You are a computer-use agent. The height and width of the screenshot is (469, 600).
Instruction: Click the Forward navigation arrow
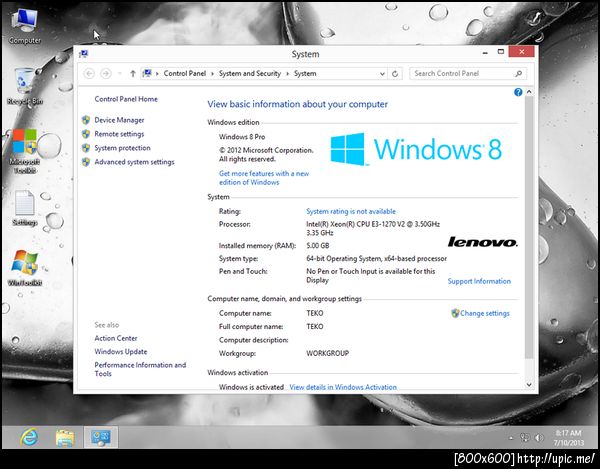point(106,73)
